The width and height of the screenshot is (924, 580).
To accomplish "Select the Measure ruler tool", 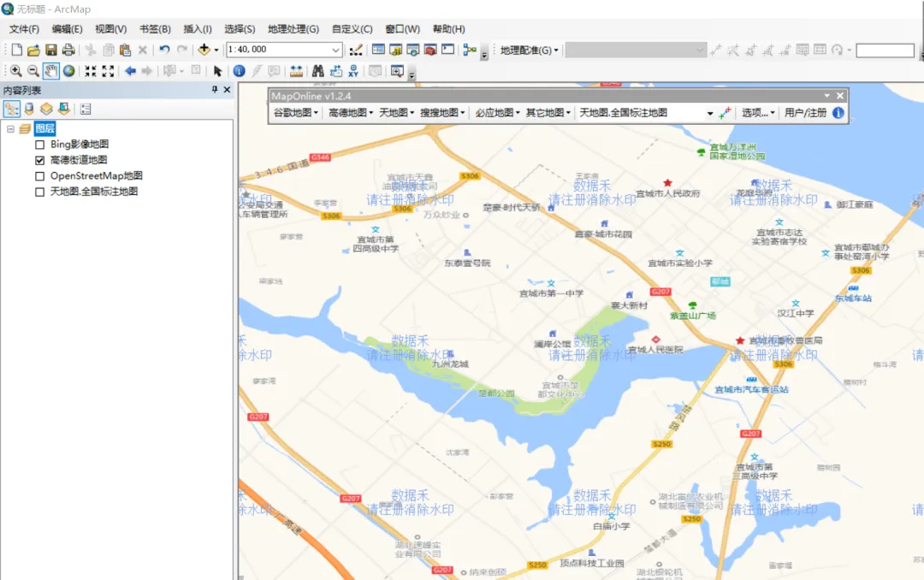I will pos(296,71).
